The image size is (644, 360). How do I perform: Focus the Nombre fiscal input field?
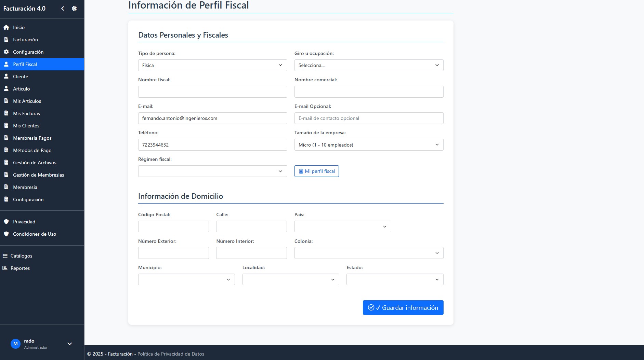point(212,92)
